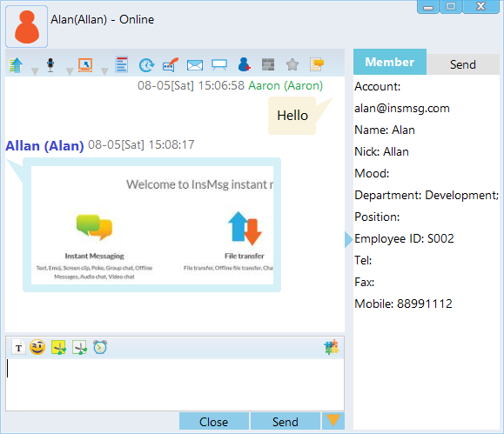Click Mobile: 88991112 line
504x434 pixels.
[x=403, y=304]
